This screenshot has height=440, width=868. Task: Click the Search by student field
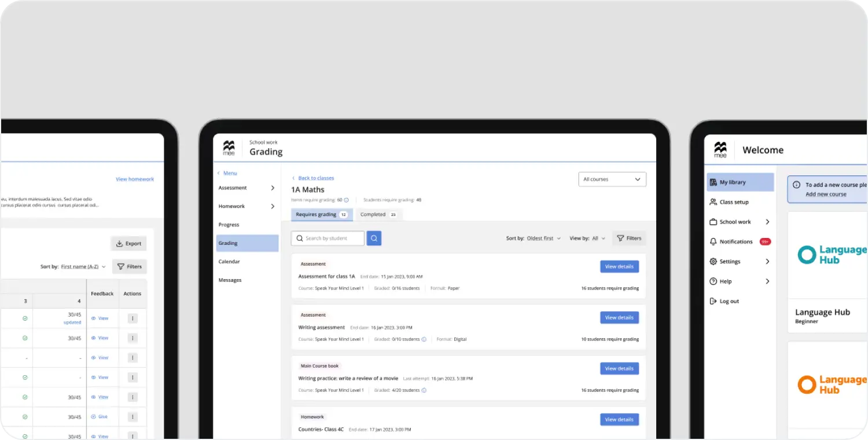tap(328, 238)
